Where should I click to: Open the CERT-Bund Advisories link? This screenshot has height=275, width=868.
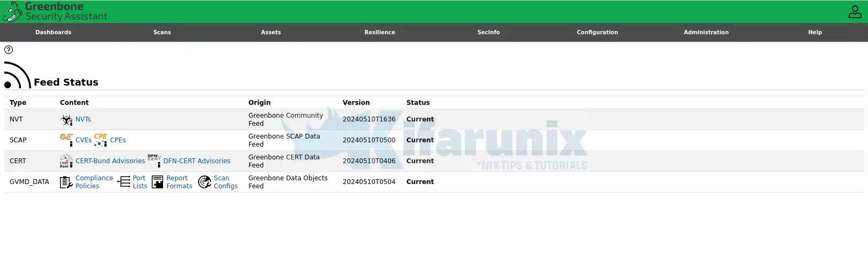pos(110,161)
